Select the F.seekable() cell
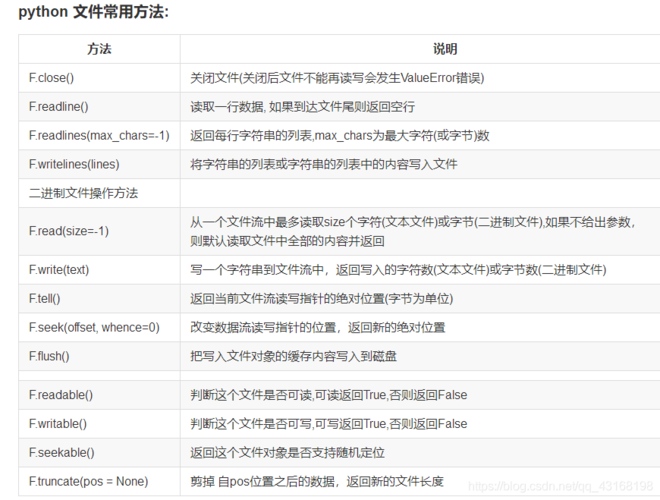 99,452
